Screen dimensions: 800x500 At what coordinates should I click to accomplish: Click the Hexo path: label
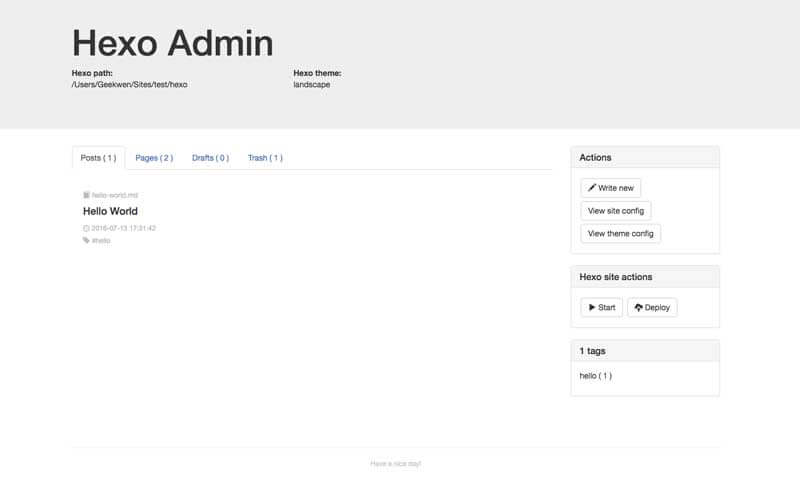click(x=92, y=73)
